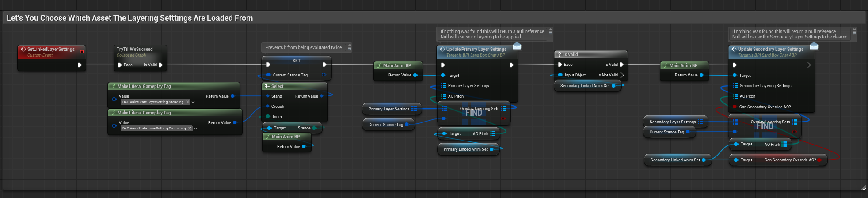Image resolution: width=868 pixels, height=198 pixels.
Task: Select the comment box title about Layering Settings
Action: pyautogui.click(x=129, y=18)
